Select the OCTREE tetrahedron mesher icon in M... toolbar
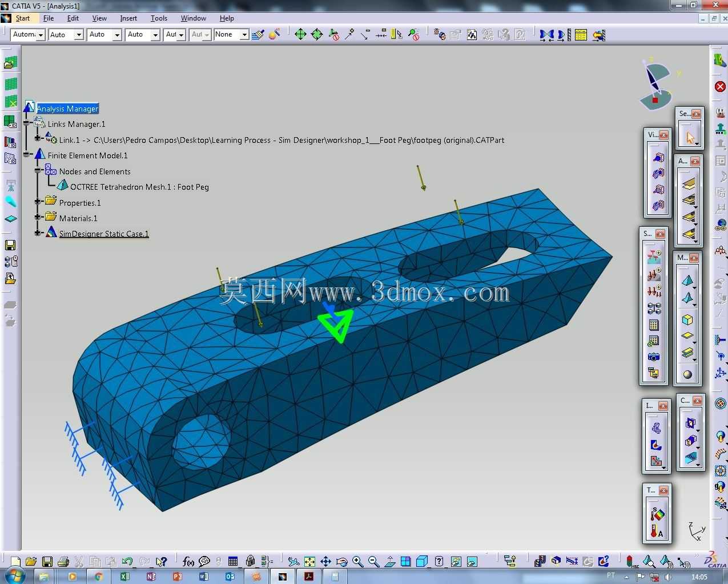728x584 pixels. (687, 281)
